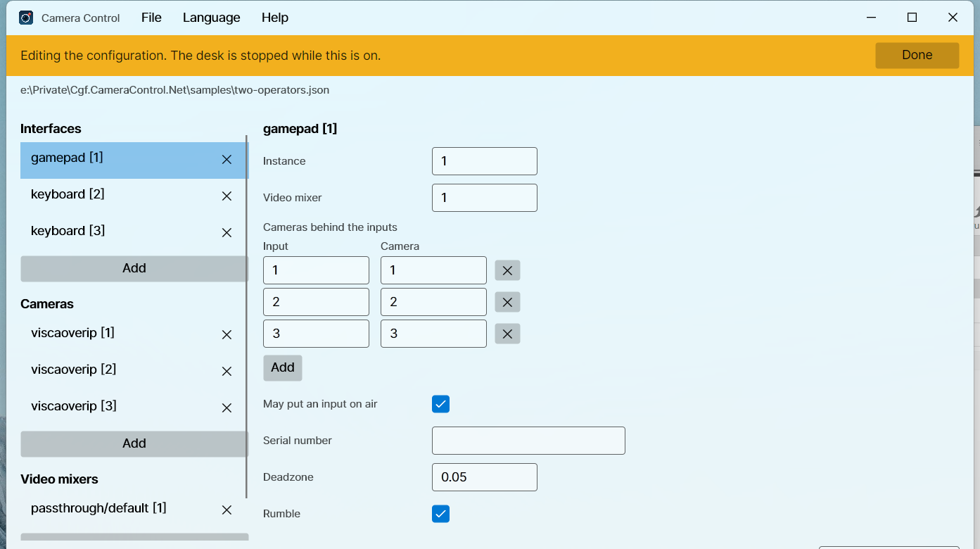This screenshot has height=549, width=980.
Task: Remove the keyboard [3] interface with its X
Action: click(x=227, y=233)
